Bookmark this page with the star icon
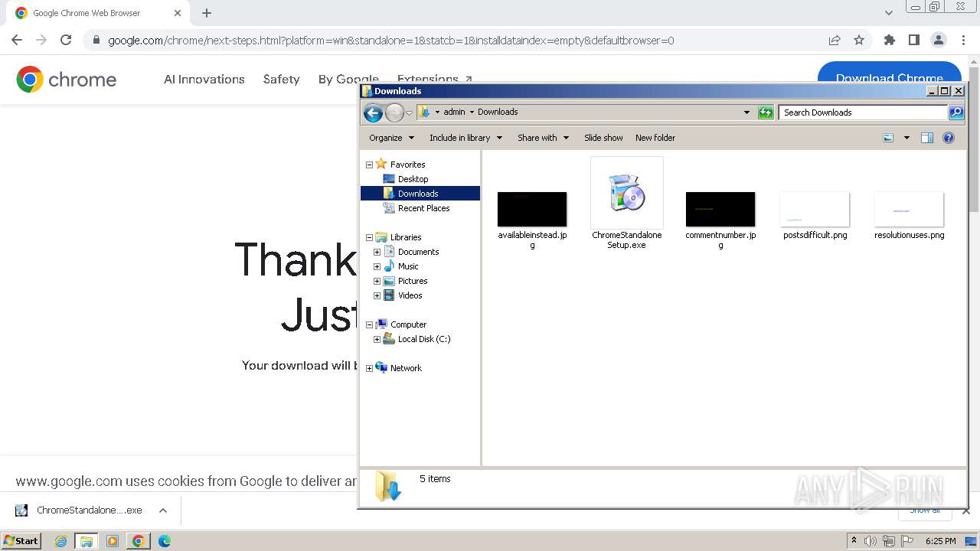This screenshot has height=551, width=980. click(859, 40)
